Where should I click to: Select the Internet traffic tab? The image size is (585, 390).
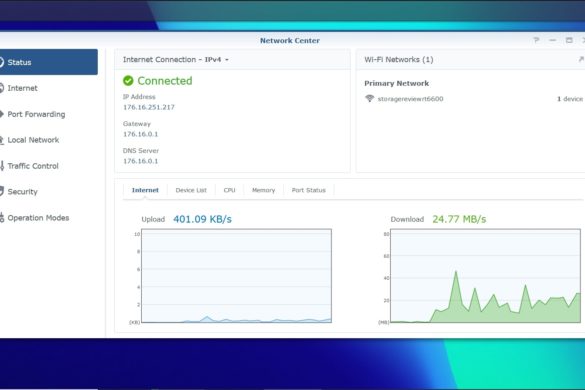pos(145,190)
